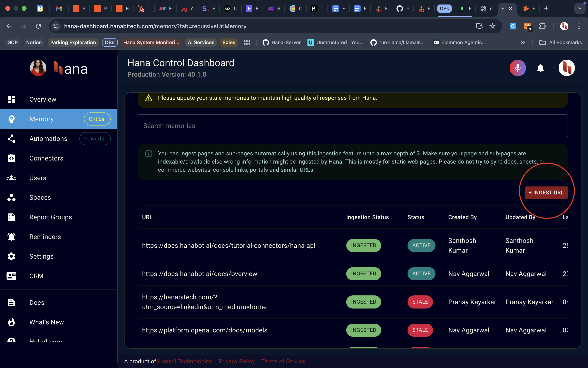The height and width of the screenshot is (368, 588).
Task: Open the notifications bell in header
Action: tap(540, 68)
